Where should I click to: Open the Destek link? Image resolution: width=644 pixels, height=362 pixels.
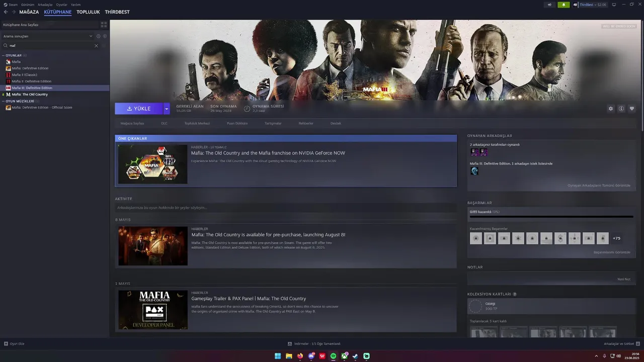336,123
